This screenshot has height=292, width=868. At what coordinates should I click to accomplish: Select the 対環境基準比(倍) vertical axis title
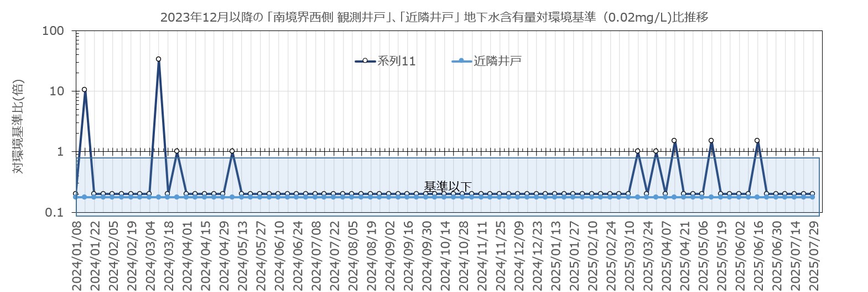(18, 126)
